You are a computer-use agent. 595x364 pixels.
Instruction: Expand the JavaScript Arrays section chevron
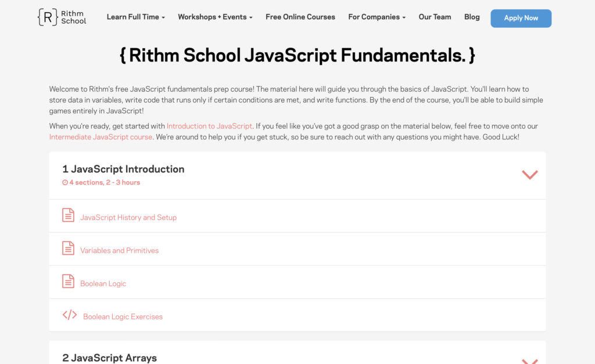pyautogui.click(x=529, y=361)
